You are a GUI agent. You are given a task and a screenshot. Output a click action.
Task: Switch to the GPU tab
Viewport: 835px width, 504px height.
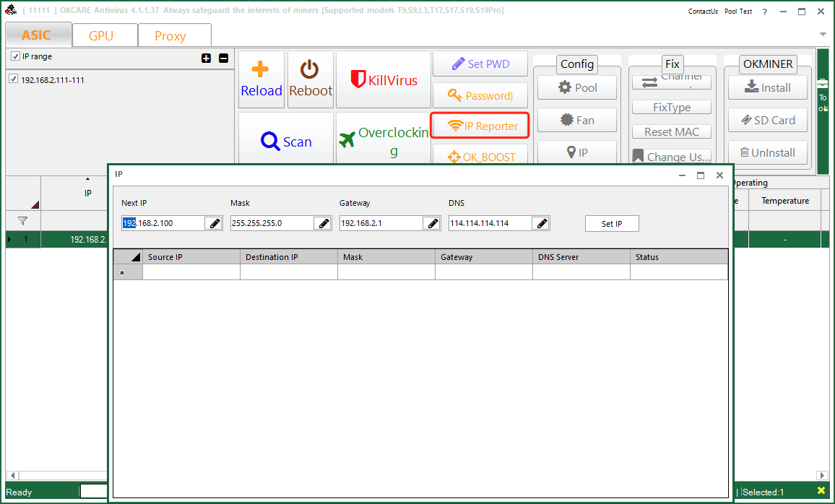pyautogui.click(x=101, y=35)
